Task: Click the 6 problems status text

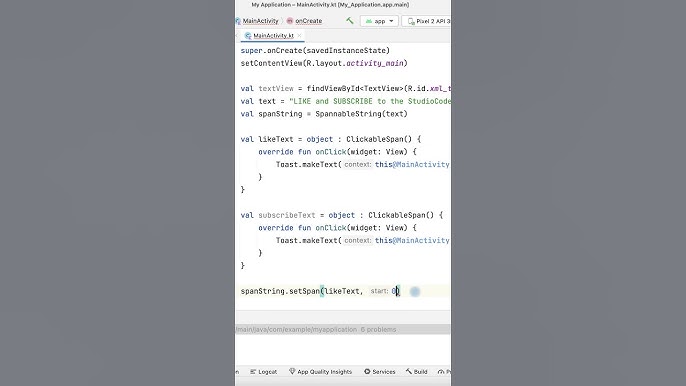Action: tap(378, 330)
